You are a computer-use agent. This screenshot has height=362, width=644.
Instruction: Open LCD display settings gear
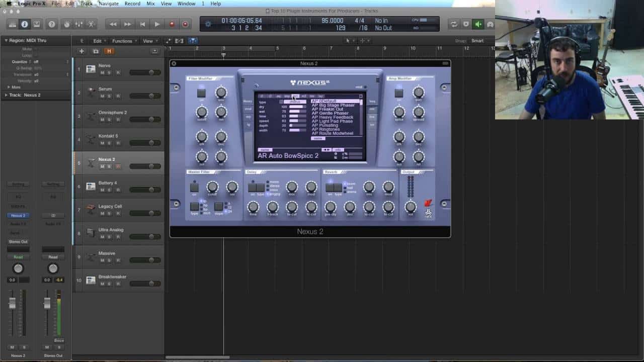click(208, 24)
